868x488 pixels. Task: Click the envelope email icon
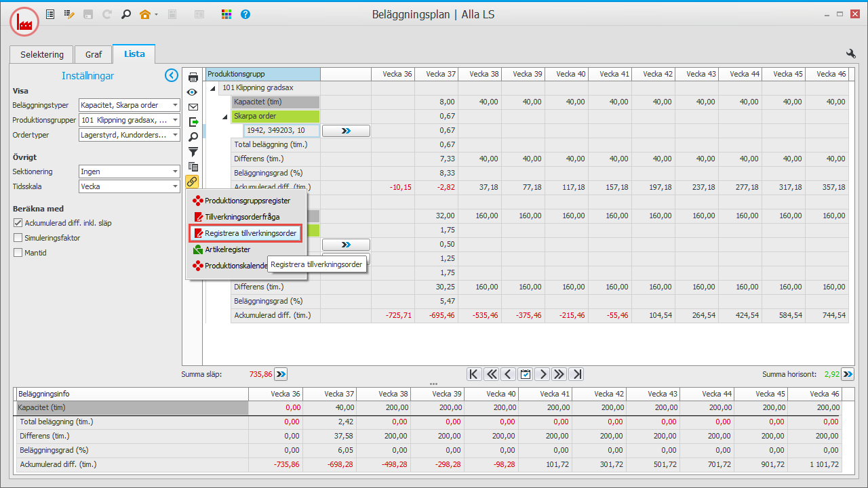point(193,107)
